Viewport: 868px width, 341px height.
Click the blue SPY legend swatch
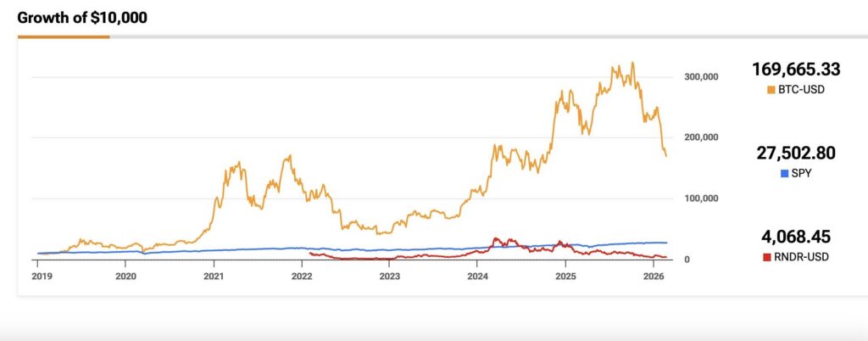click(784, 173)
